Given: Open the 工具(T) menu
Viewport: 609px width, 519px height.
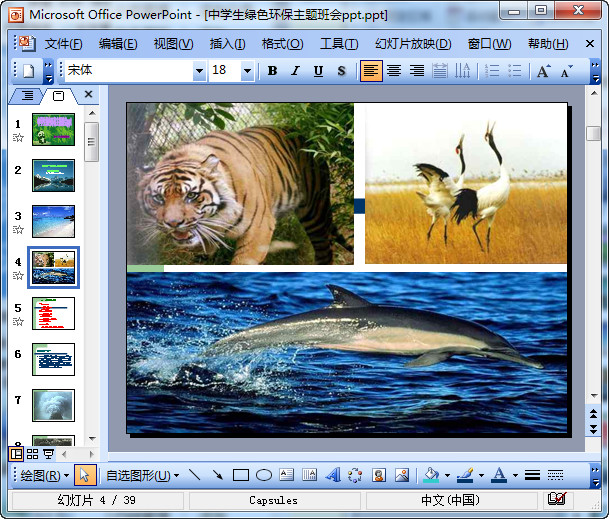Looking at the screenshot, I should coord(339,44).
